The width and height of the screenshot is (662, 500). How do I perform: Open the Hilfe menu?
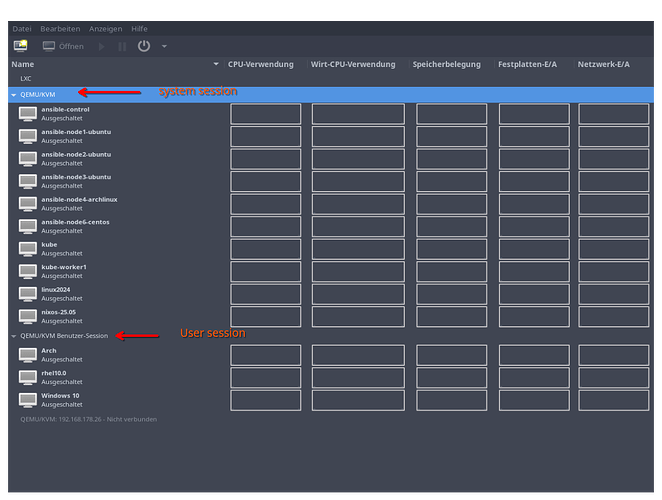[x=139, y=29]
